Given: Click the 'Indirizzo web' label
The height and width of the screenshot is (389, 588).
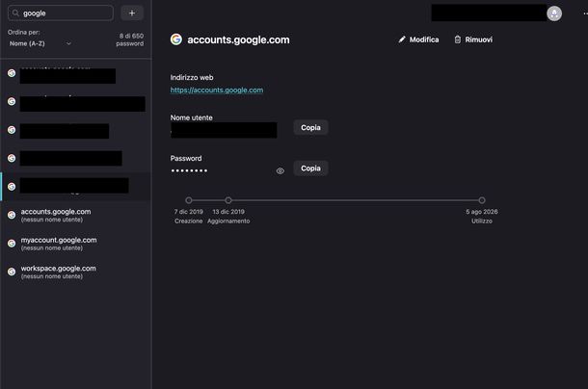Looking at the screenshot, I should coord(192,78).
